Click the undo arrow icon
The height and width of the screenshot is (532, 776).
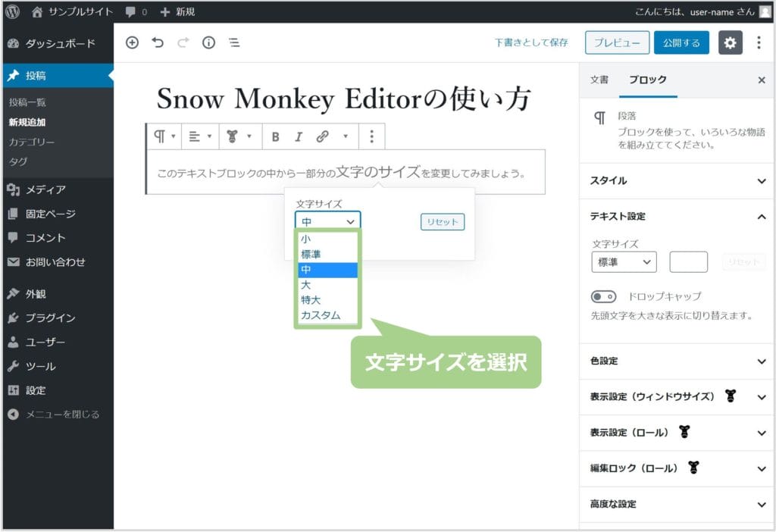coord(158,42)
